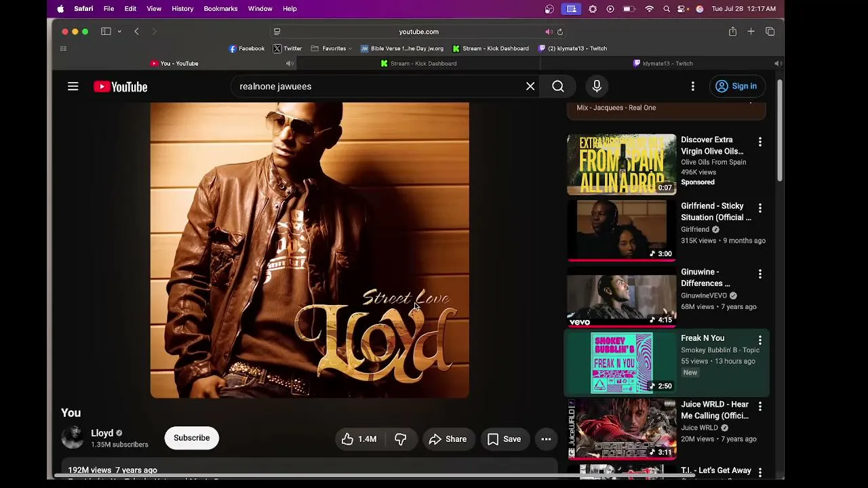Screen dimensions: 868x488
Task: Open the Olive Oils From Spain ad thumbnail
Action: (x=622, y=165)
